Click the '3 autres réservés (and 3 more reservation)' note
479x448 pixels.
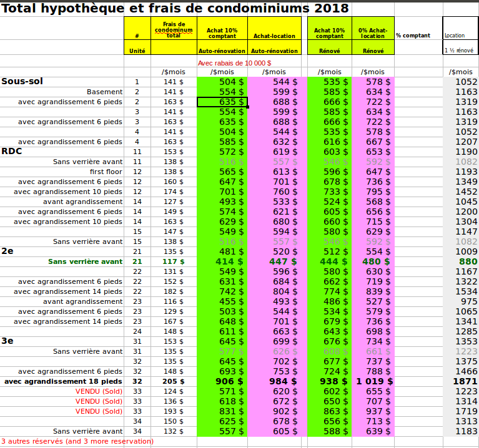77,441
